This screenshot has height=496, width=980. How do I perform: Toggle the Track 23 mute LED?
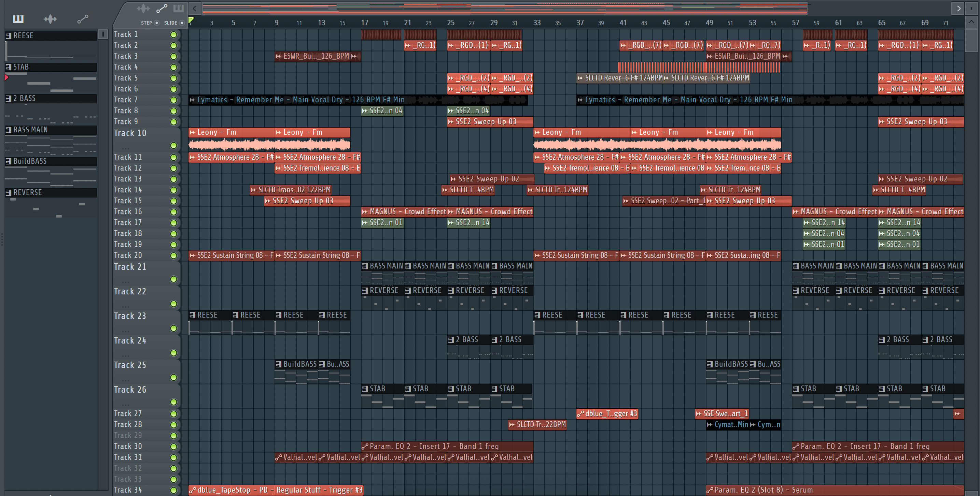[x=173, y=329]
